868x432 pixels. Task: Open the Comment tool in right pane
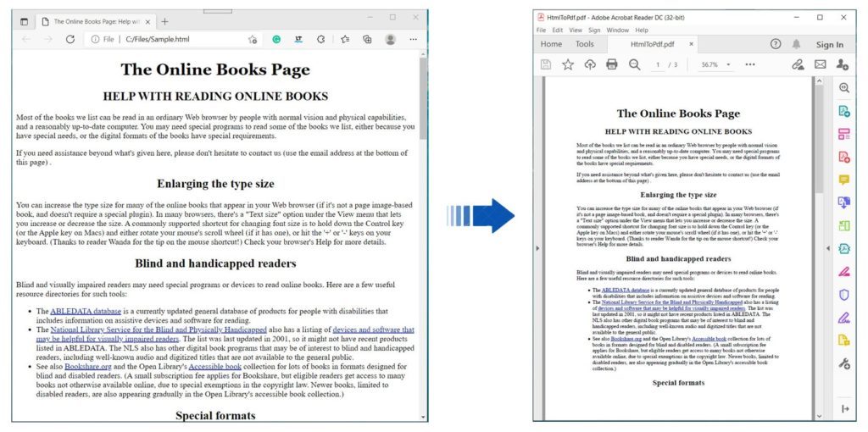pos(843,180)
